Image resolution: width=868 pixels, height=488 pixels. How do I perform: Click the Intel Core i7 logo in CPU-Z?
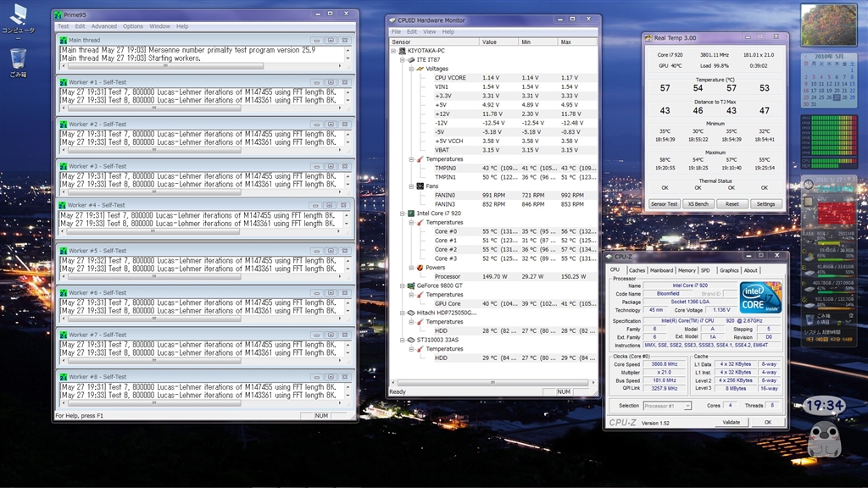pyautogui.click(x=759, y=297)
